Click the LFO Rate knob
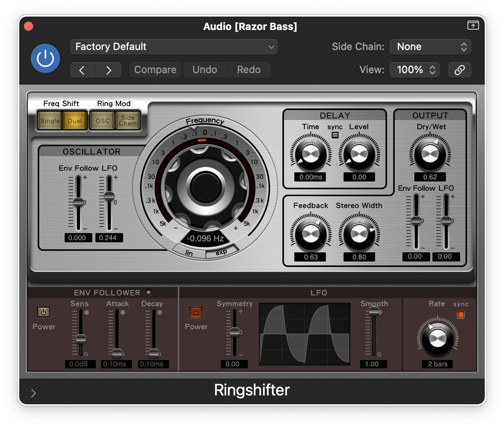 click(x=438, y=339)
